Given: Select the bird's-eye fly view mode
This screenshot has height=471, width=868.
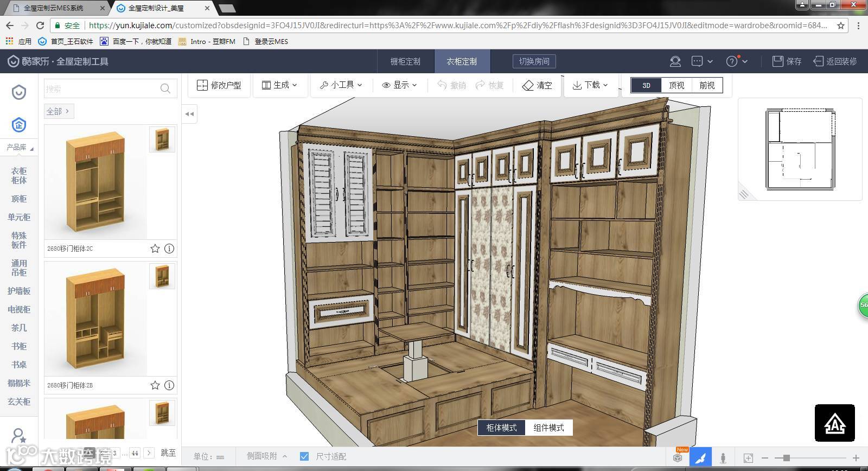Looking at the screenshot, I should [x=700, y=457].
